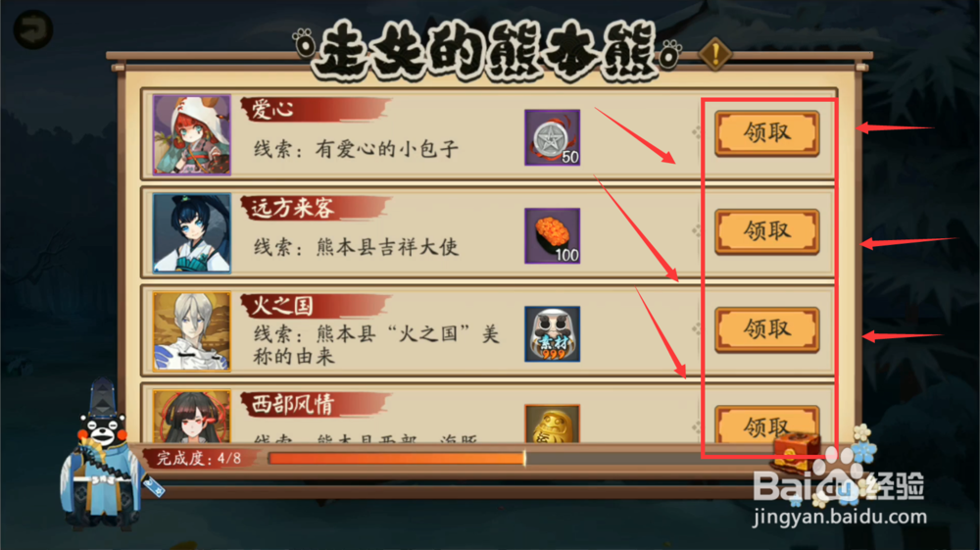Open the blue-haired character portrait
The image size is (980, 550).
(x=192, y=232)
